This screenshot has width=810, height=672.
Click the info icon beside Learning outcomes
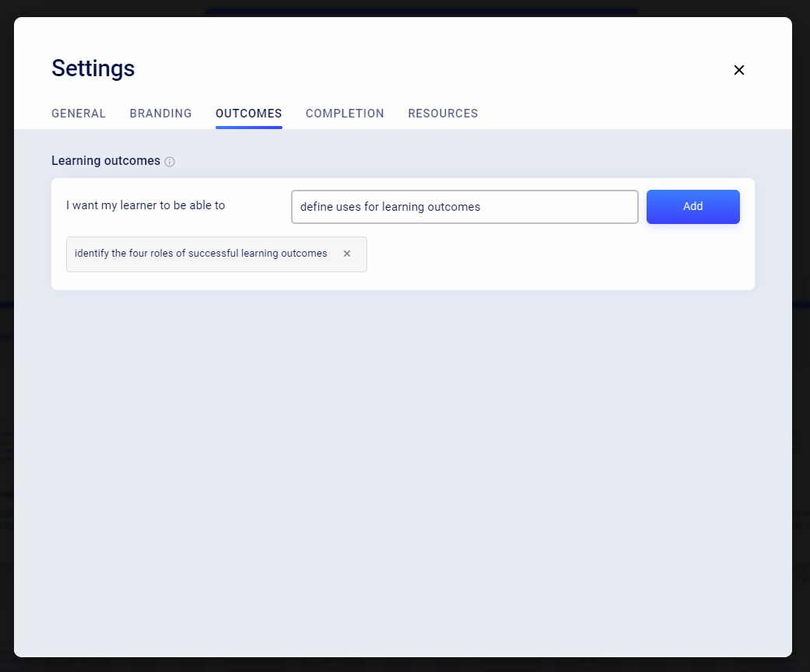point(170,162)
